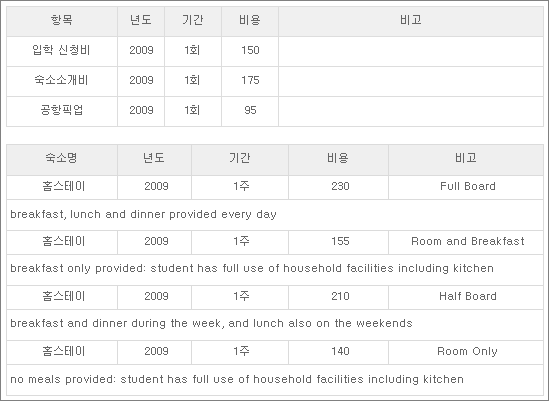Select the no meals provided description

click(x=237, y=379)
